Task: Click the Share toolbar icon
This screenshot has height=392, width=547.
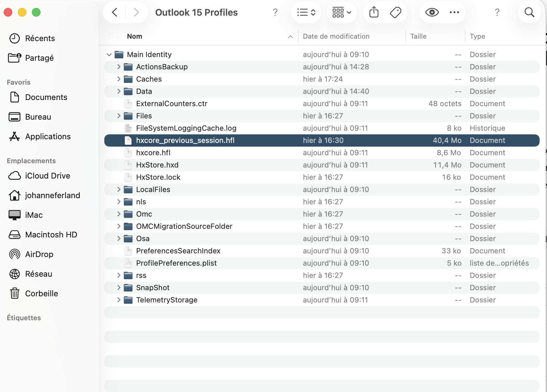Action: [374, 12]
